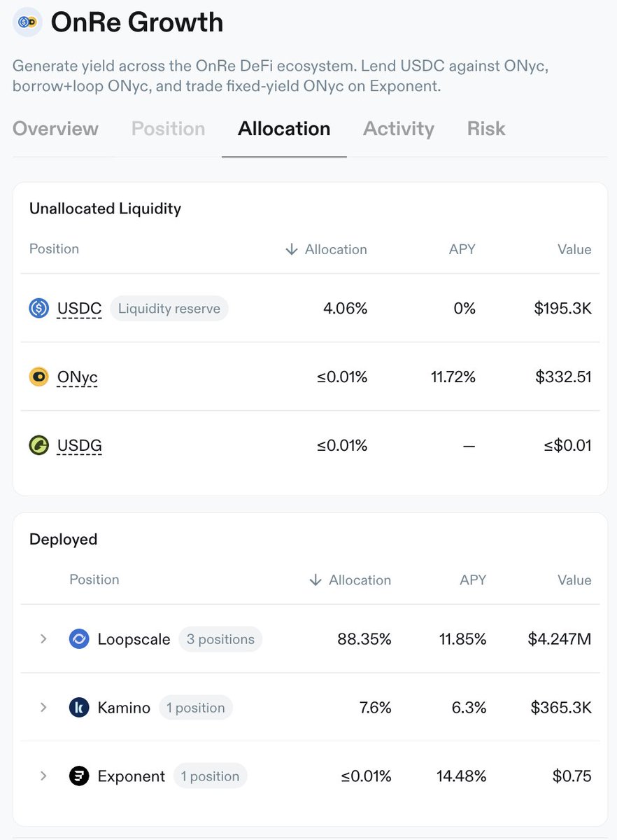Click the Exponent protocol icon
This screenshot has height=840, width=617.
(x=79, y=776)
